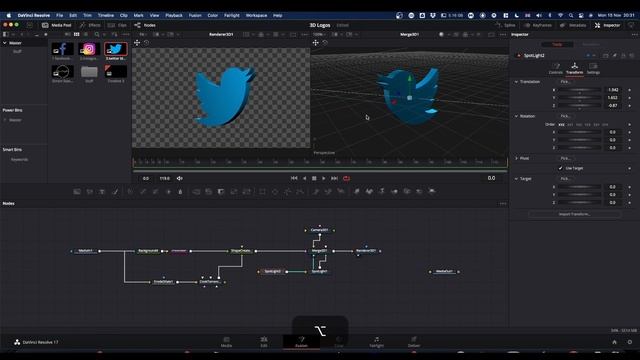Image resolution: width=640 pixels, height=360 pixels.
Task: Select the SpotLight2 node
Action: point(272,271)
